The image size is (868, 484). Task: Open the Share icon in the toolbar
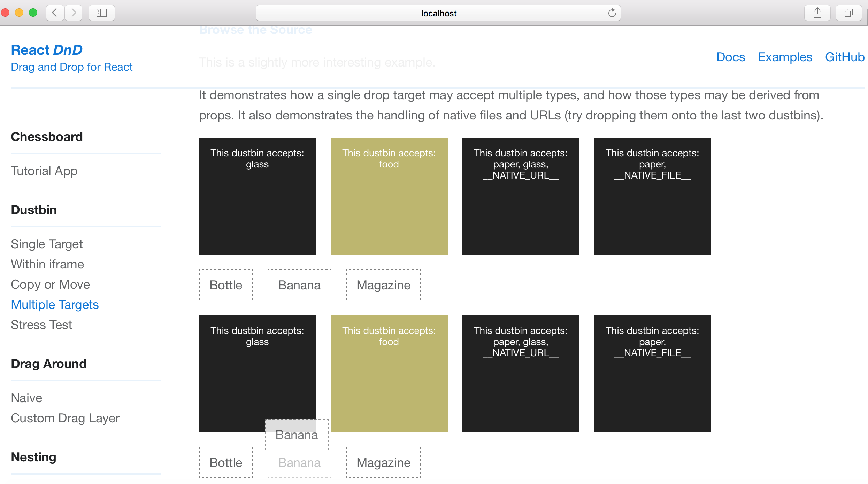[817, 13]
